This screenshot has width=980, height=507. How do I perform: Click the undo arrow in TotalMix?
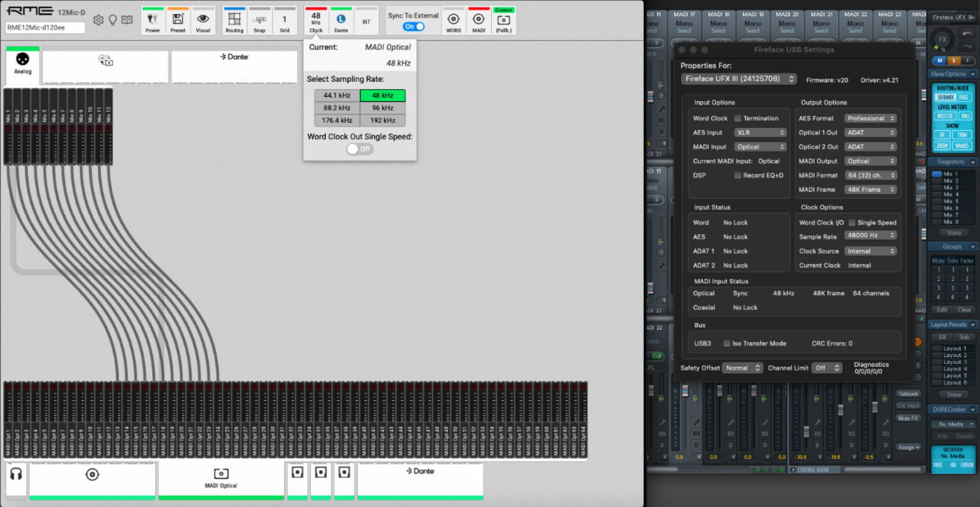pos(967,34)
